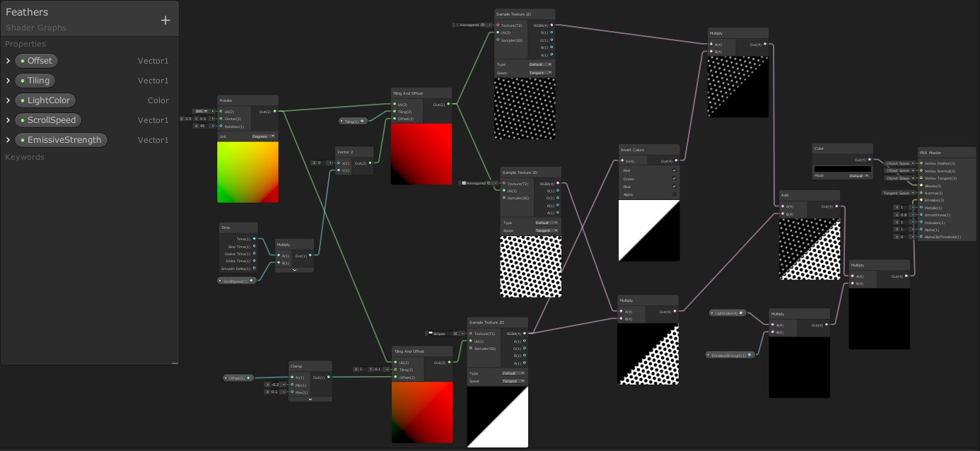Screen dimensions: 980x451
Task: Enable the Alpha checkbox in Invert Colors
Action: pos(674,194)
